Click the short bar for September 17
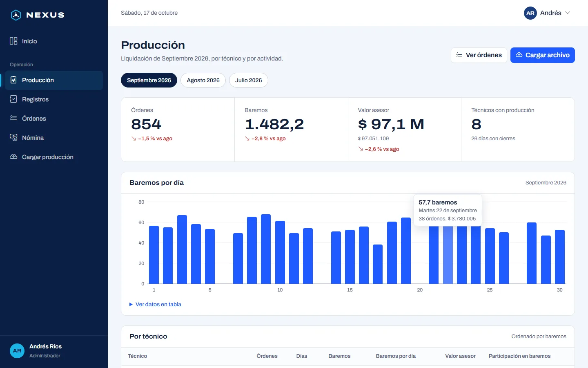Image resolution: width=588 pixels, height=368 pixels. click(x=378, y=264)
